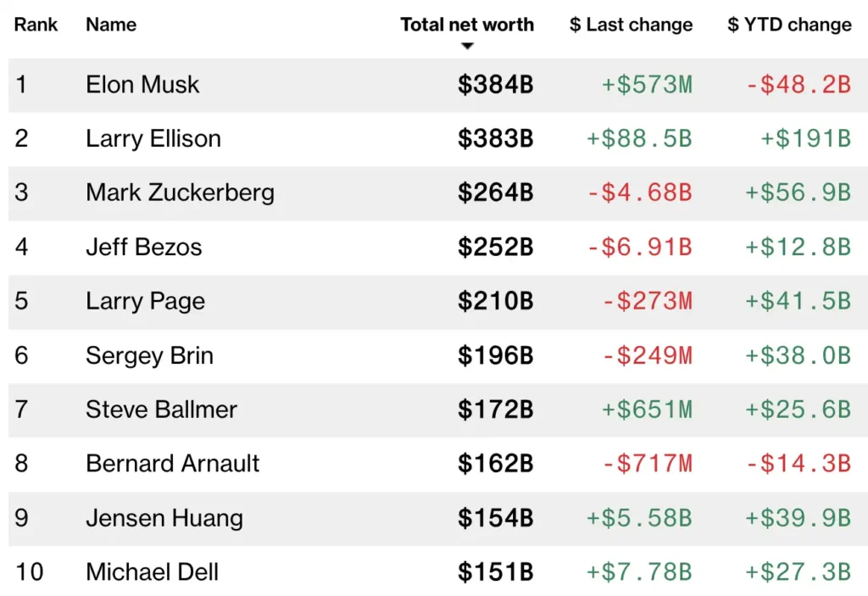This screenshot has height=596, width=868.
Task: Click Jensen Huang's +$5.58B last change value
Action: click(x=638, y=518)
